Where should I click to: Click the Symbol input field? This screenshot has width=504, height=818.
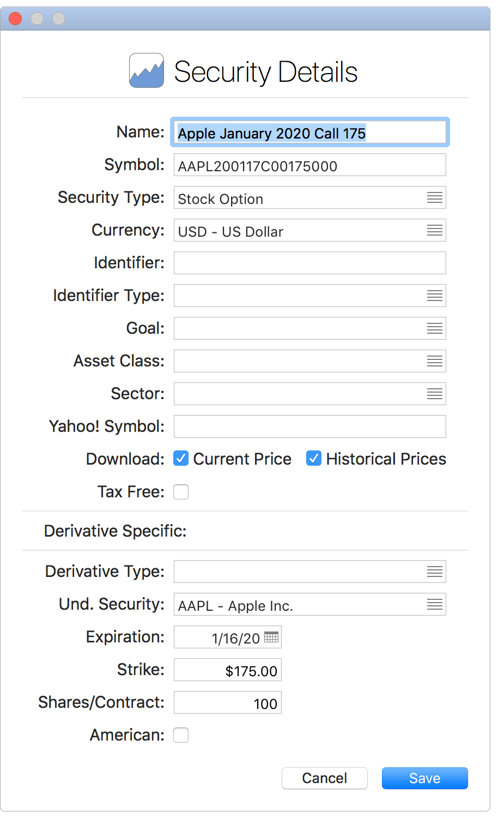click(x=309, y=165)
